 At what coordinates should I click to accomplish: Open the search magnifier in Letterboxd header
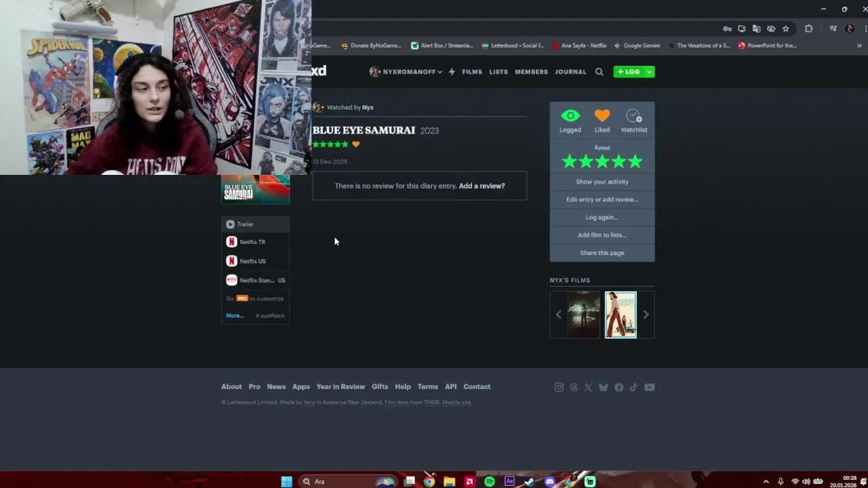(599, 72)
